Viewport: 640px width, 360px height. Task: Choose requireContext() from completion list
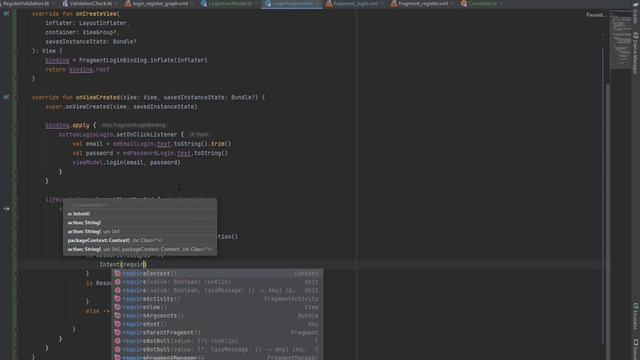[218, 273]
